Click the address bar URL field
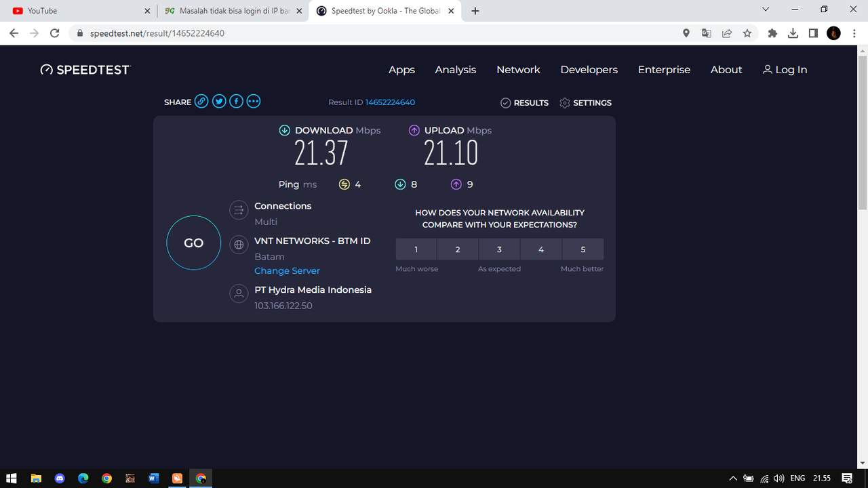 click(380, 33)
